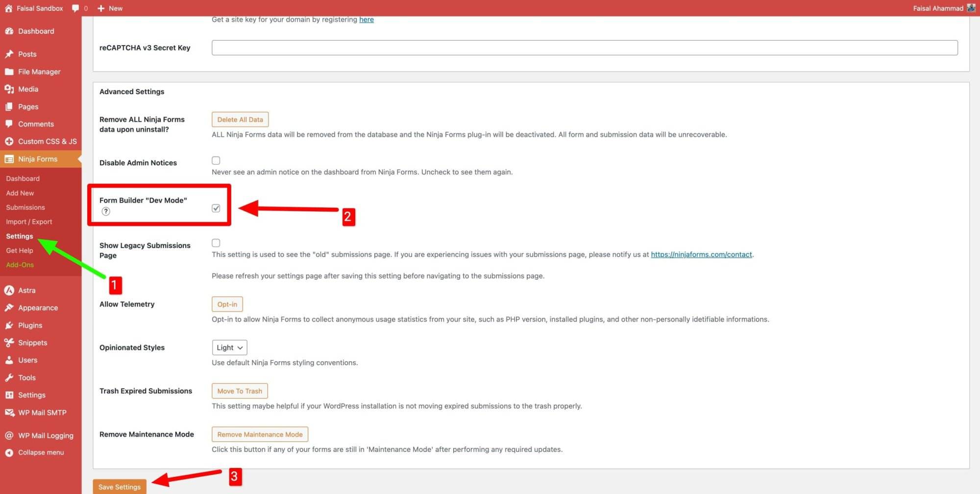This screenshot has height=494, width=980.
Task: Click the Move To Trash button
Action: (x=240, y=391)
